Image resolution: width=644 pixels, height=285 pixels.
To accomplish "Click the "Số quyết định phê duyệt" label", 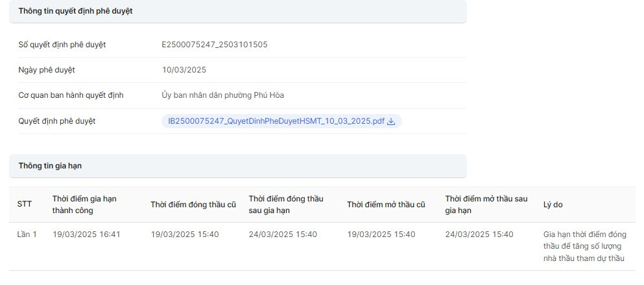I will pyautogui.click(x=62, y=45).
